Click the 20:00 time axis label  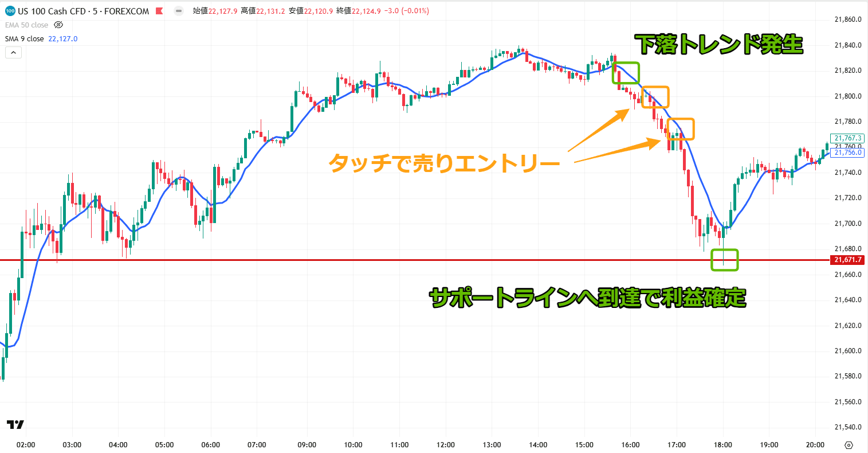(815, 445)
